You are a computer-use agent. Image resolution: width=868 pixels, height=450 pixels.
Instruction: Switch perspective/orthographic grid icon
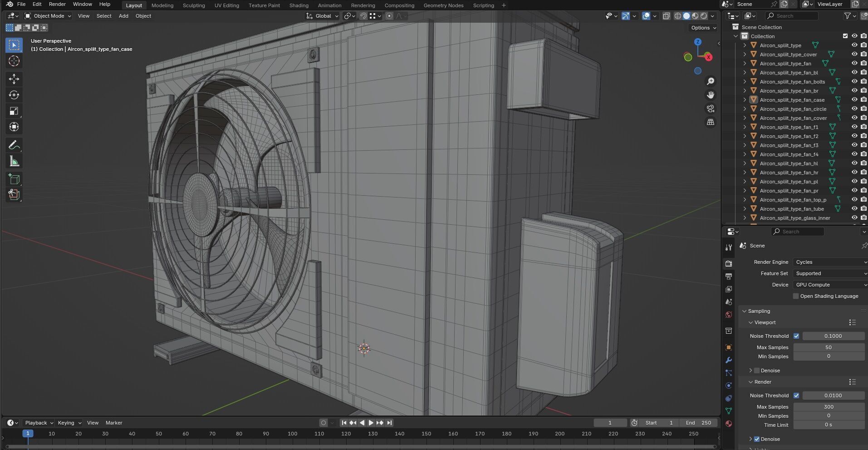(x=711, y=122)
